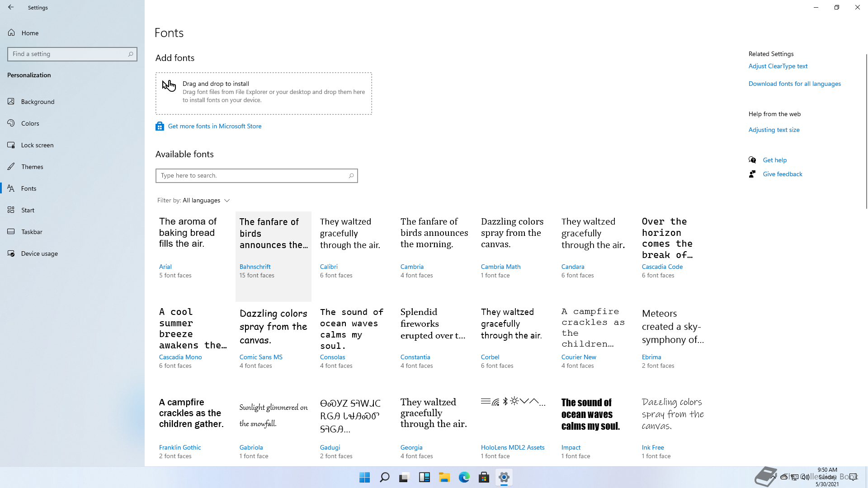868x488 pixels.
Task: Open Device usage settings
Action: coord(72,253)
